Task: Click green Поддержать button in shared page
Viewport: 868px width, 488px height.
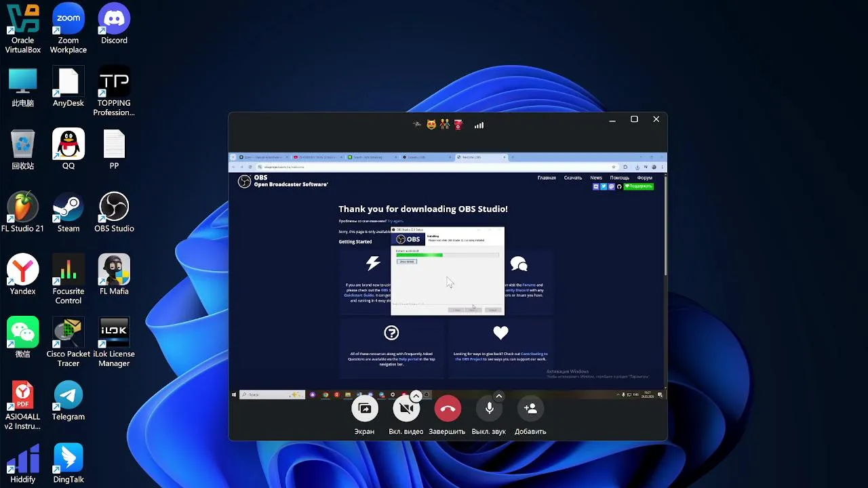Action: (639, 186)
